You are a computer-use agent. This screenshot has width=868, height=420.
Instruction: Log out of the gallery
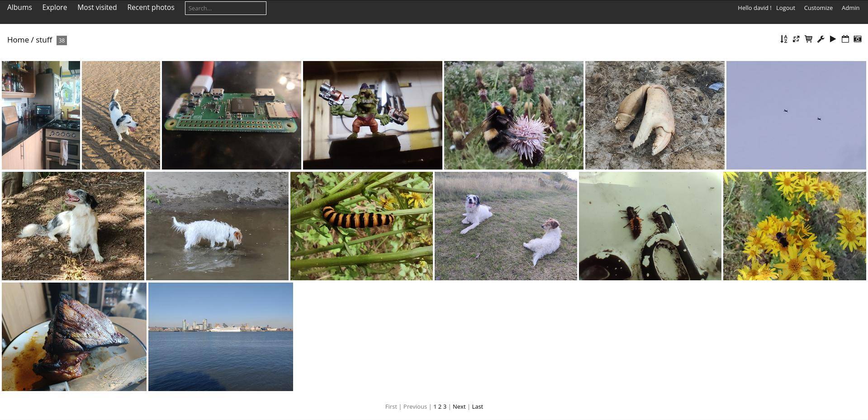click(785, 8)
